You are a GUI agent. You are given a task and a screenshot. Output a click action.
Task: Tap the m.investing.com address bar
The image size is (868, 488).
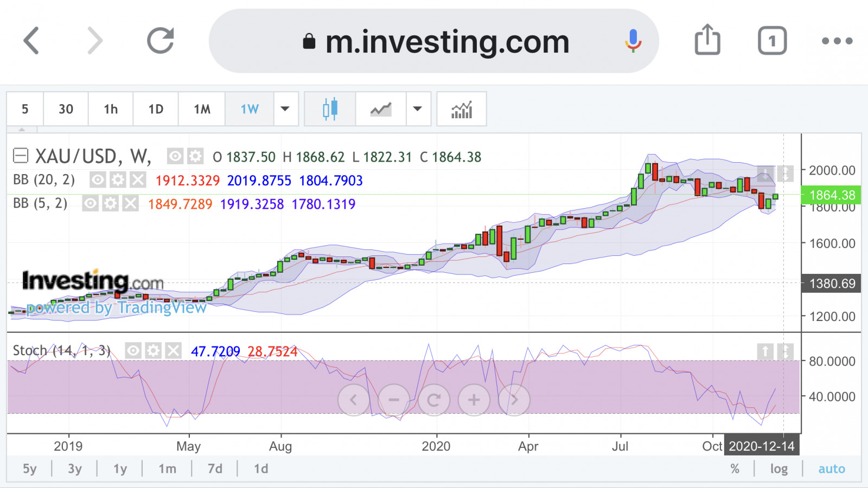coord(434,41)
